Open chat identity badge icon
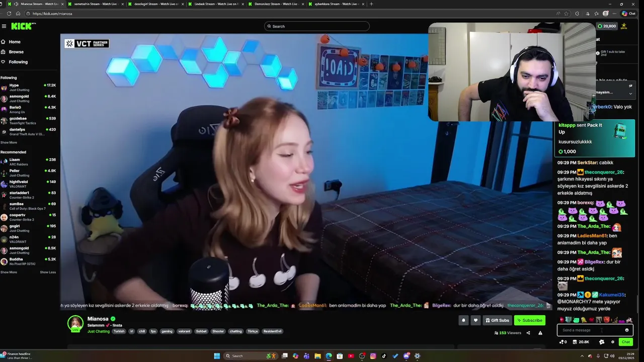Screen dimensions: 644x362 pyautogui.click(x=602, y=342)
